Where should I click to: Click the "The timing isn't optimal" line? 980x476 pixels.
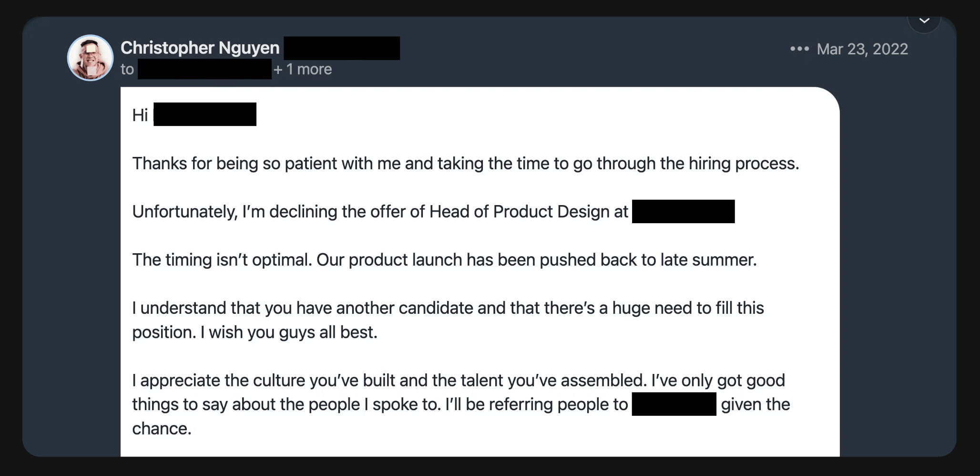click(x=444, y=260)
